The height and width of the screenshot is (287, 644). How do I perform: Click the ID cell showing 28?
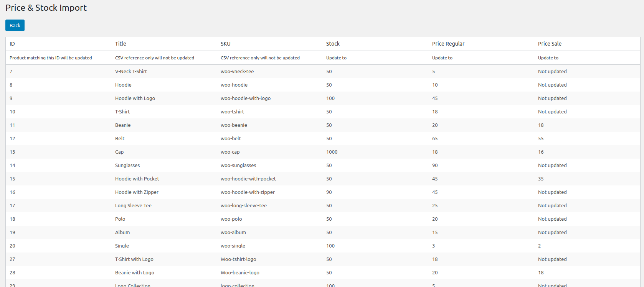(x=12, y=272)
